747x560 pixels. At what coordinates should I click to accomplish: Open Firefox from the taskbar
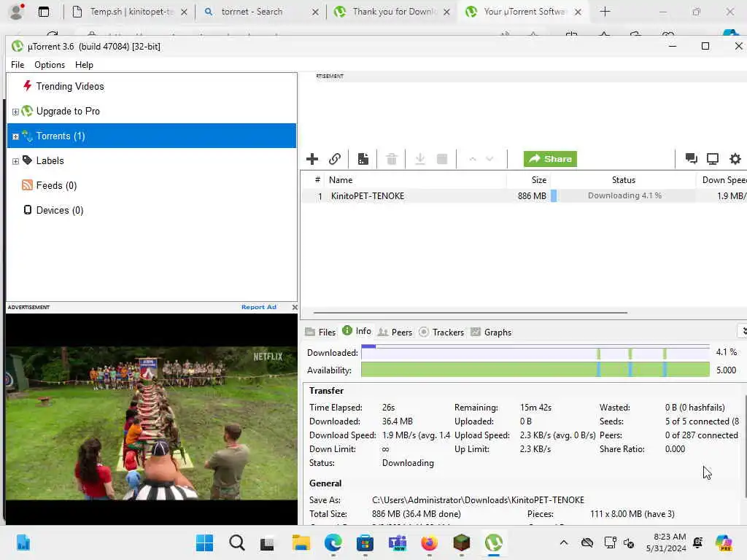click(429, 542)
